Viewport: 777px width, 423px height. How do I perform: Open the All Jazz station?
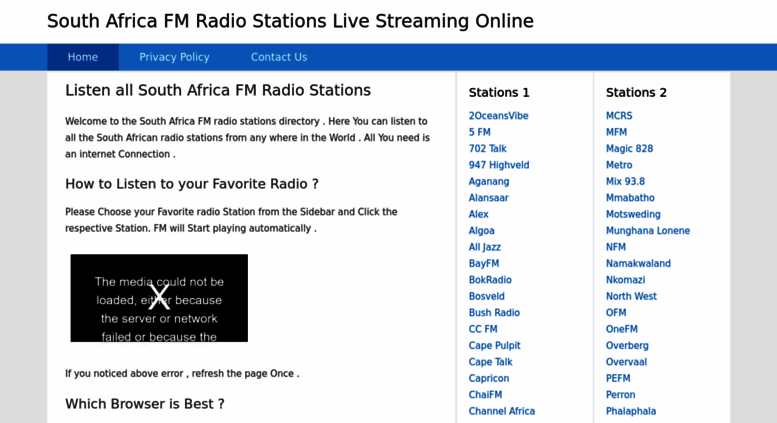484,247
